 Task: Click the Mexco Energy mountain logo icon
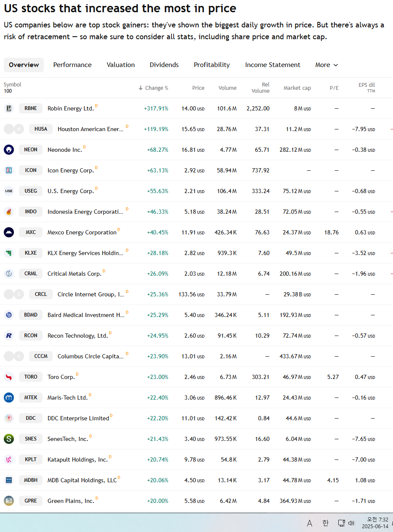tap(9, 232)
